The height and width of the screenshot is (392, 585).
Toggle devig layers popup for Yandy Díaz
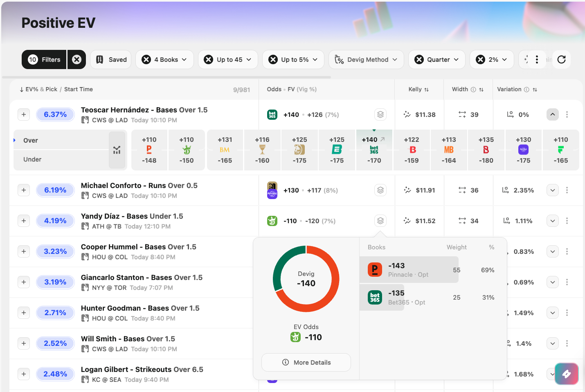[x=380, y=221]
